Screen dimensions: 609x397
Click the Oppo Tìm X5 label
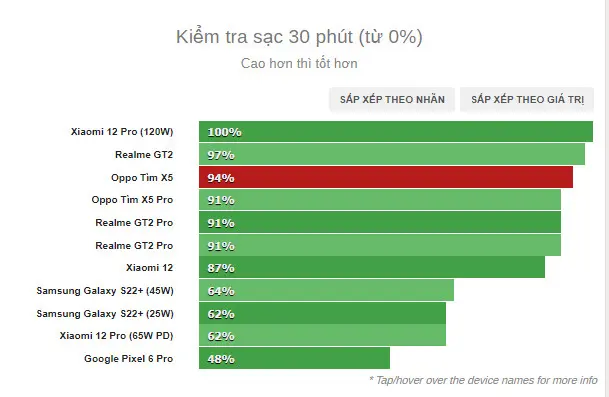pyautogui.click(x=142, y=178)
